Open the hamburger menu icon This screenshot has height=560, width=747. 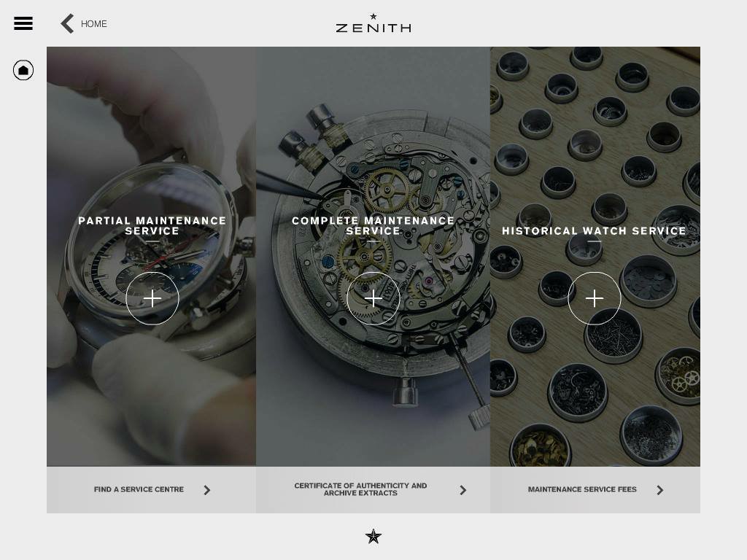[23, 23]
